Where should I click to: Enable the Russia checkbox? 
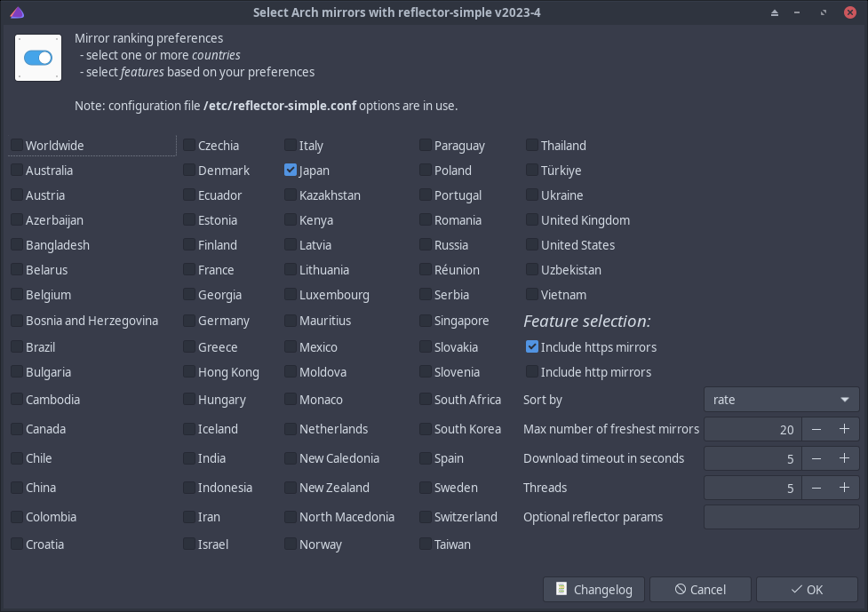click(x=426, y=244)
